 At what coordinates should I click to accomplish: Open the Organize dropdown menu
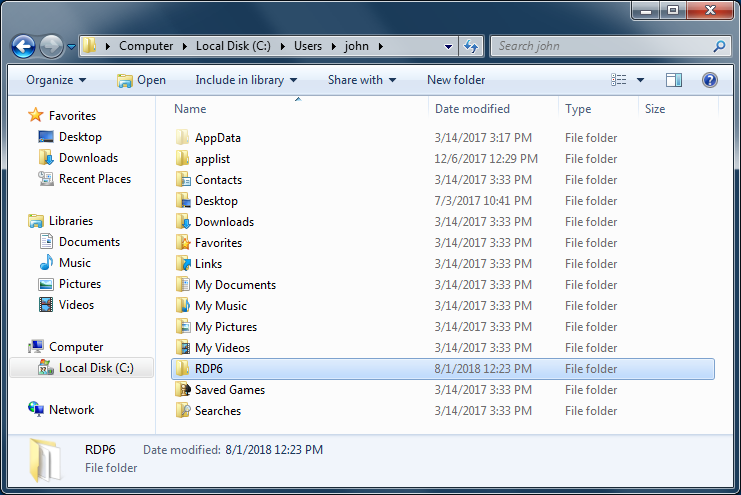(56, 80)
